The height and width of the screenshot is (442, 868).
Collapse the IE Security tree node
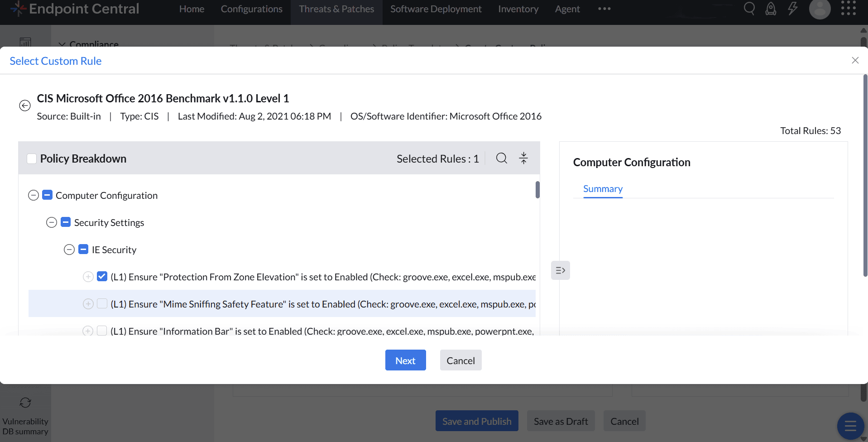tap(69, 250)
